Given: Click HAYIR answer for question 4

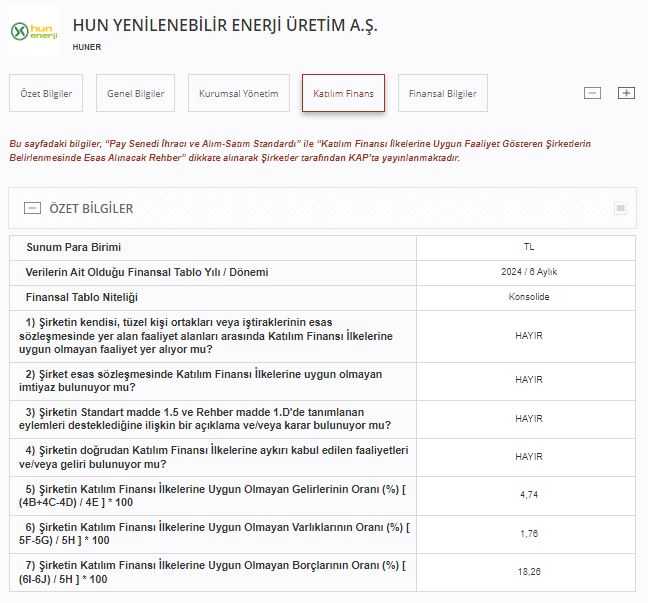Looking at the screenshot, I should 529,457.
